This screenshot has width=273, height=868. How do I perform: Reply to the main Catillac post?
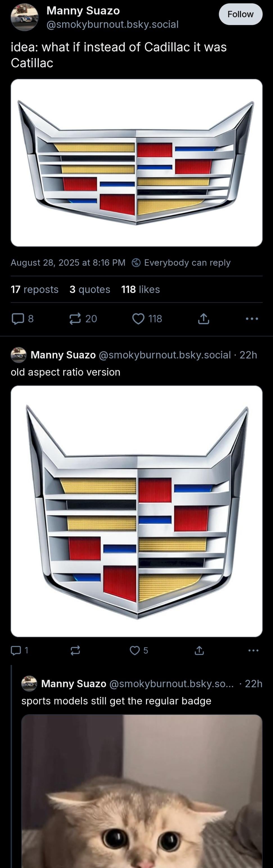22,318
